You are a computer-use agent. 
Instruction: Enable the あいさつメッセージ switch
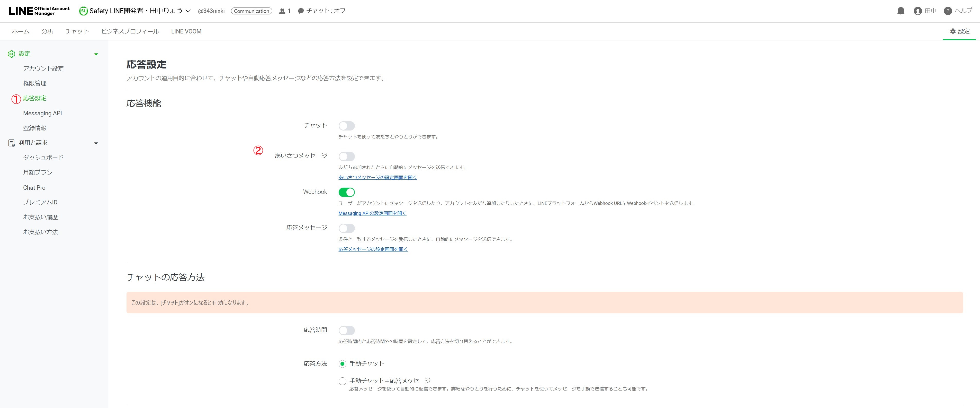[x=347, y=156]
